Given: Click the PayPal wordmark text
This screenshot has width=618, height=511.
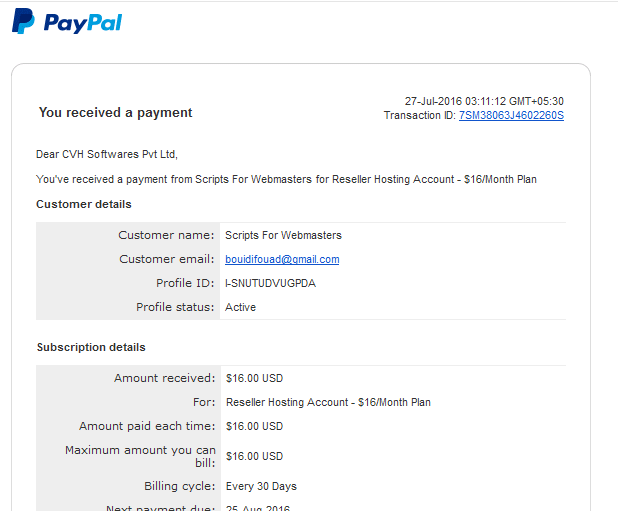Looking at the screenshot, I should (83, 23).
